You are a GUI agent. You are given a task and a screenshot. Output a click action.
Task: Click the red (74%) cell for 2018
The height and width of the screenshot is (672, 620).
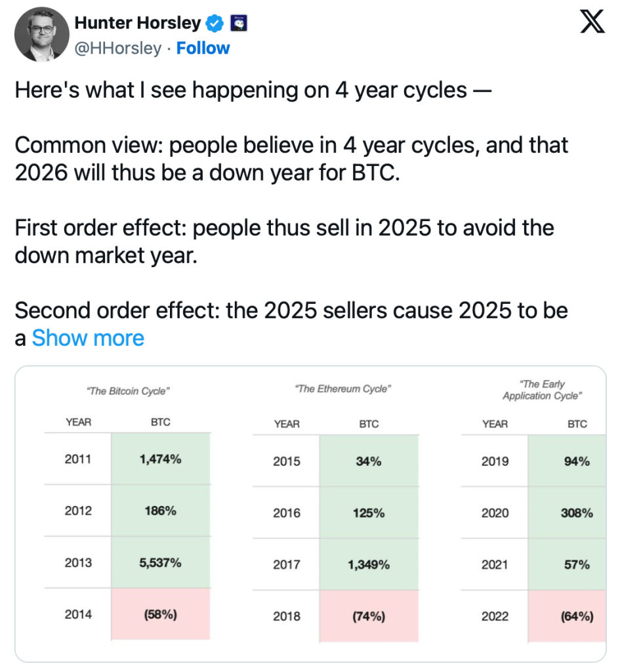369,616
